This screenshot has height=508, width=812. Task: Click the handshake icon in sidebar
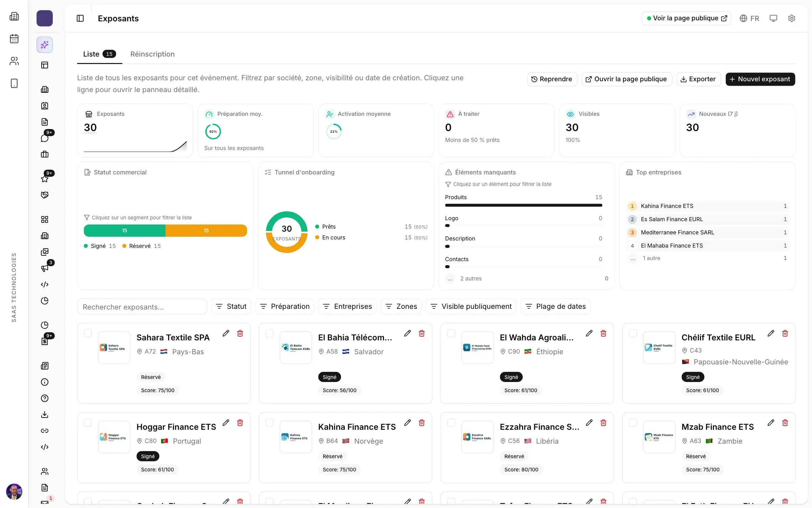coord(45,195)
